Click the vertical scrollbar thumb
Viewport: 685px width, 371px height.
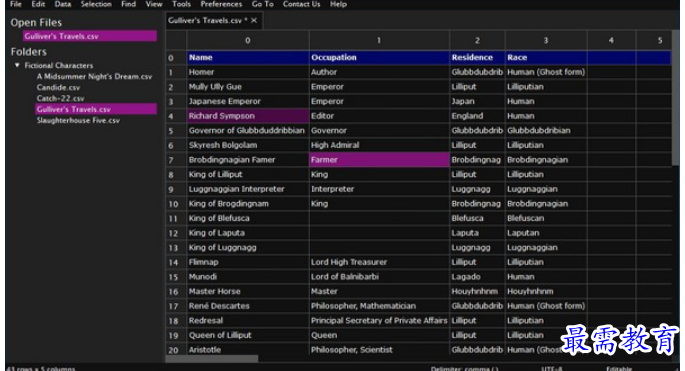[676, 98]
